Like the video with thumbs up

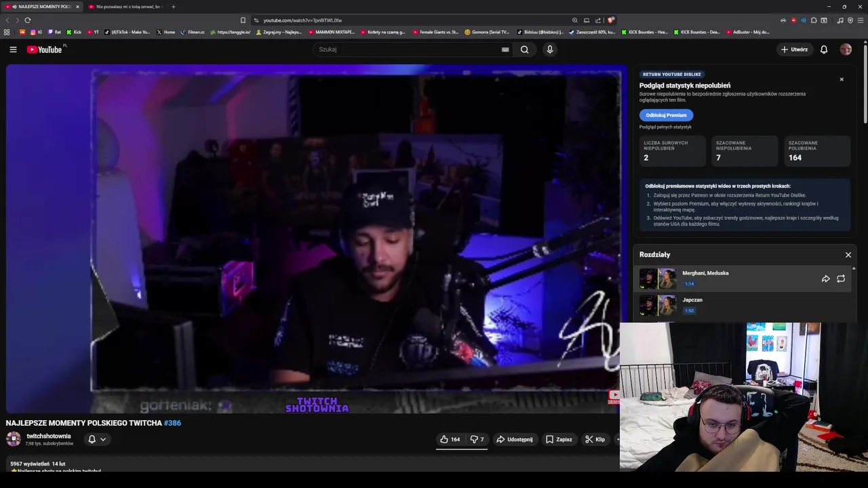tap(450, 439)
